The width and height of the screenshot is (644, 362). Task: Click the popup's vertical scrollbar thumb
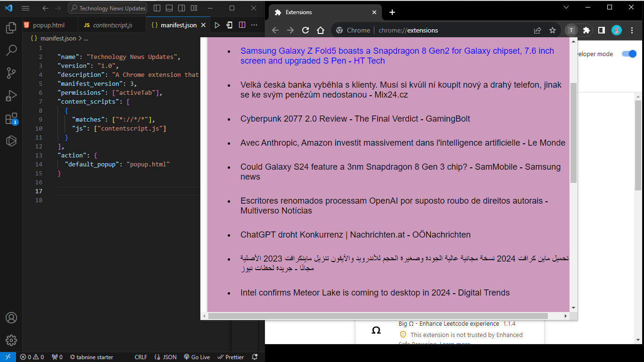point(573,132)
